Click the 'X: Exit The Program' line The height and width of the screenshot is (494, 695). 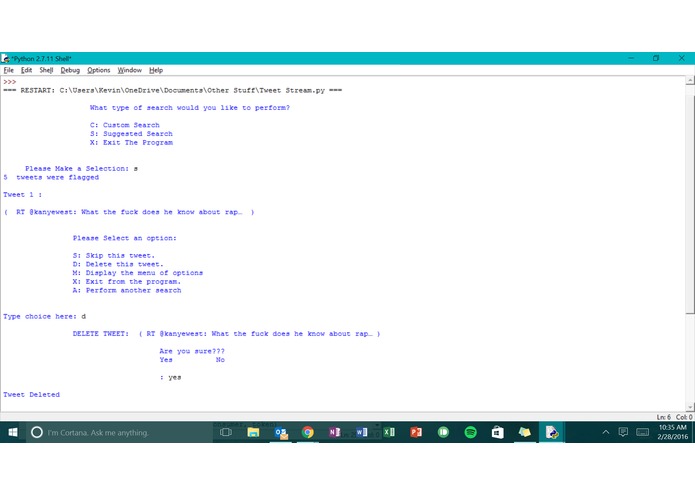click(x=131, y=143)
